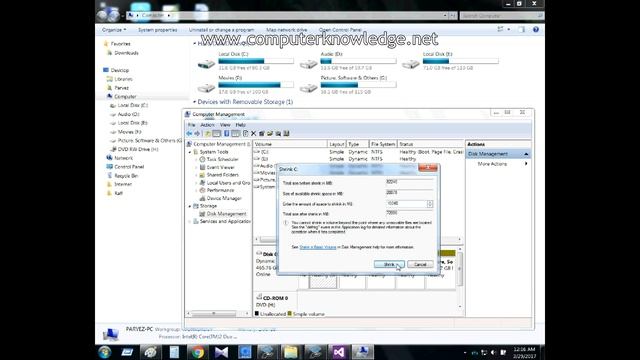Click the Search Computer field
Image resolution: width=640 pixels, height=360 pixels.
tap(502, 16)
